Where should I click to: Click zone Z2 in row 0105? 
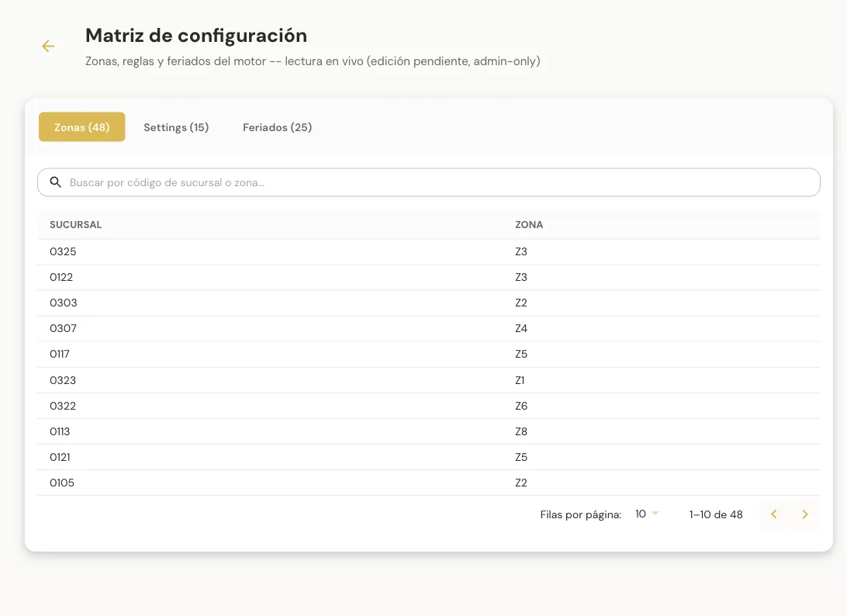(521, 483)
